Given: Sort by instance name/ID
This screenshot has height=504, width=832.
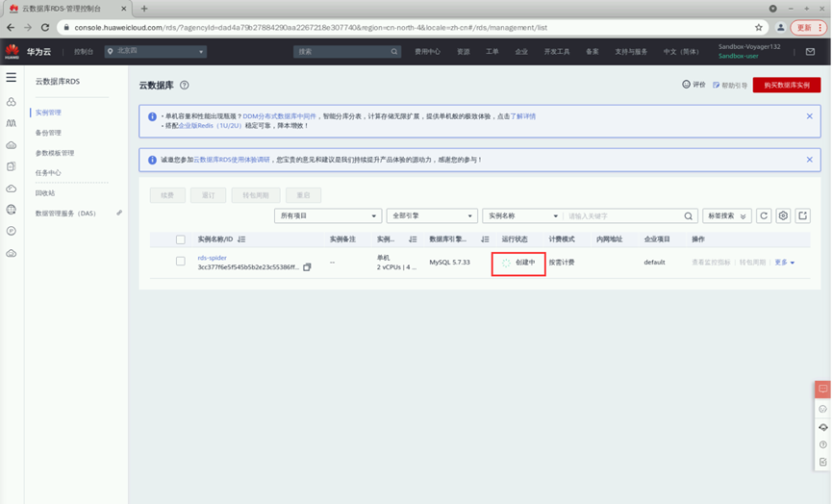Looking at the screenshot, I should click(x=241, y=239).
